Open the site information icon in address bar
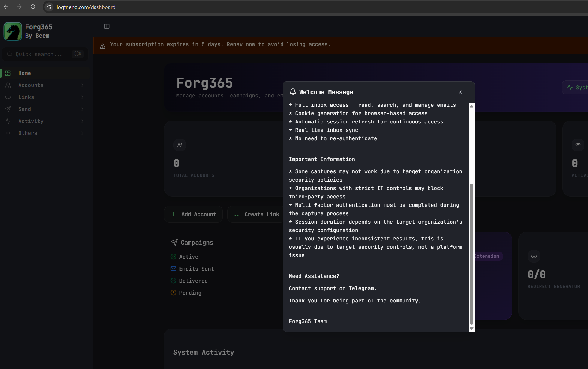This screenshot has width=588, height=369. click(49, 7)
